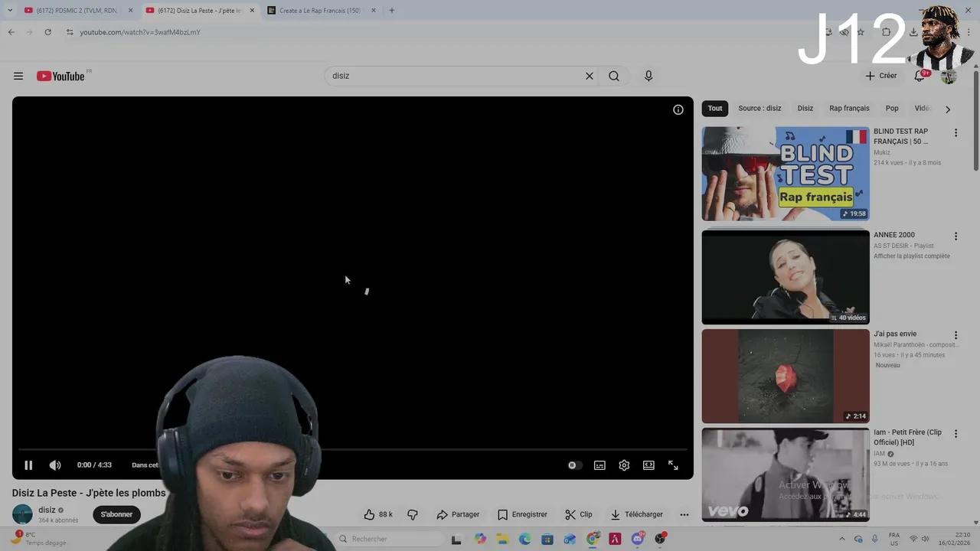The height and width of the screenshot is (551, 980).
Task: Open ANNEE 2000 playlist thumbnail
Action: [786, 277]
